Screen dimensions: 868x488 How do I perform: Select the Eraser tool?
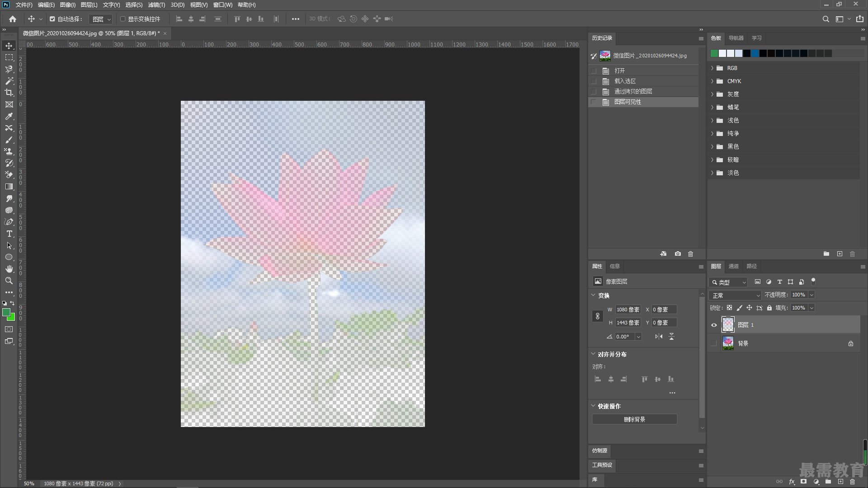(9, 175)
